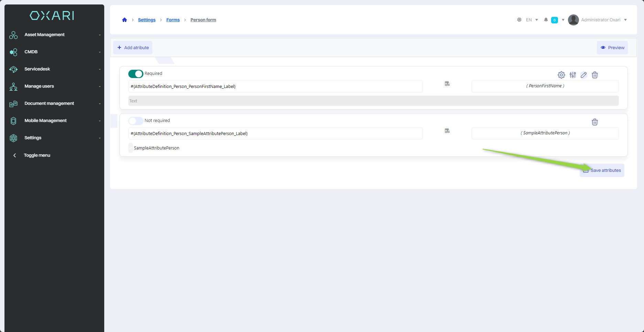Go to home via house icon
644x332 pixels.
[125, 20]
